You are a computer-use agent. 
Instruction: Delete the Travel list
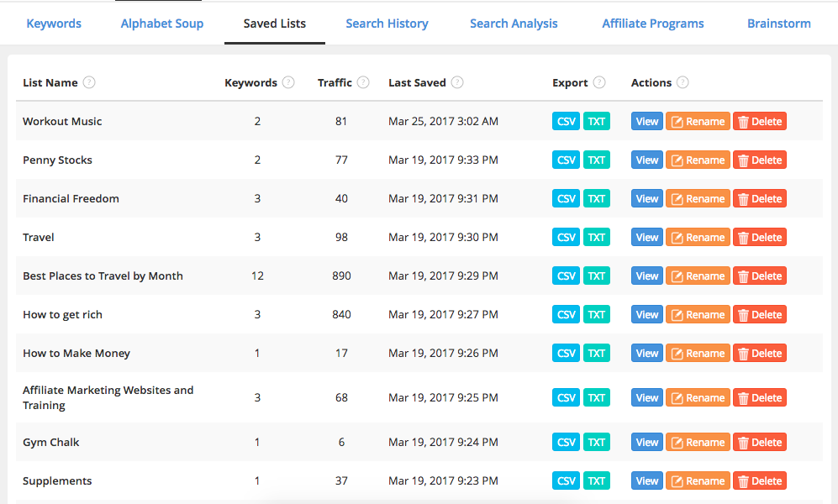(x=760, y=237)
